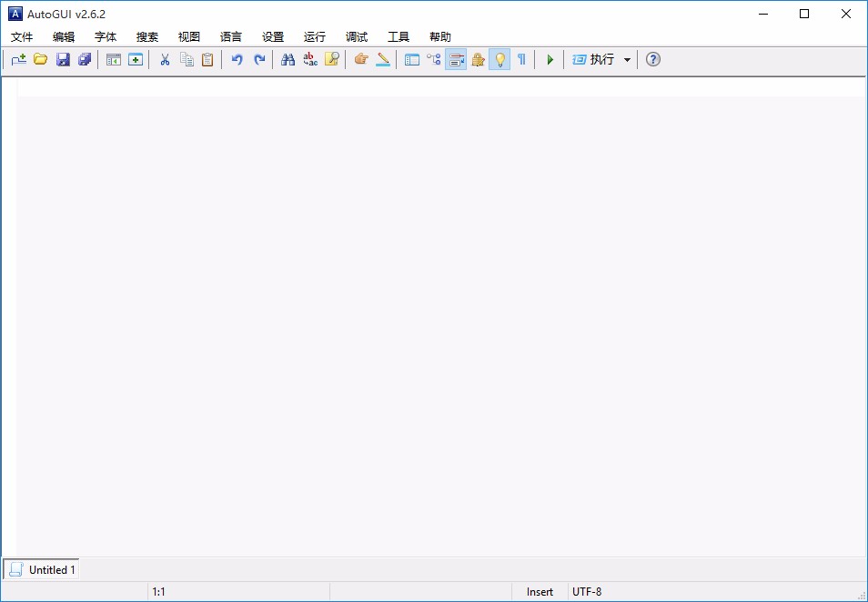Expand the 执行 dropdown arrow
This screenshot has width=868, height=602.
click(x=627, y=59)
